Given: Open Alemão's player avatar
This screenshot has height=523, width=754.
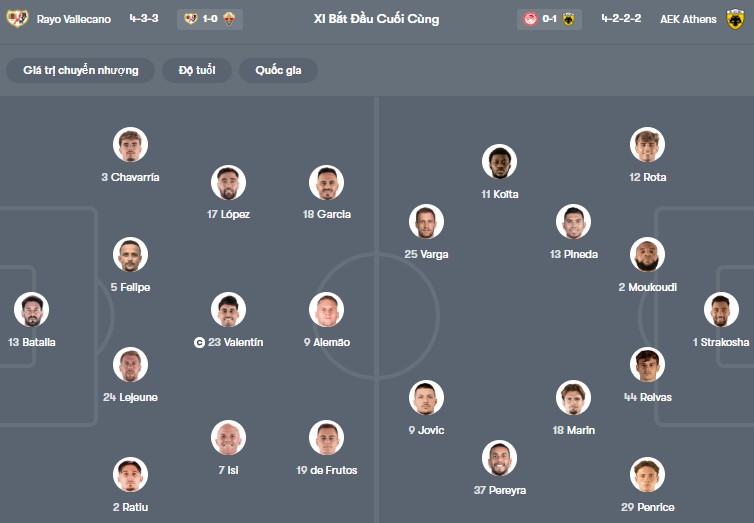Looking at the screenshot, I should (327, 310).
